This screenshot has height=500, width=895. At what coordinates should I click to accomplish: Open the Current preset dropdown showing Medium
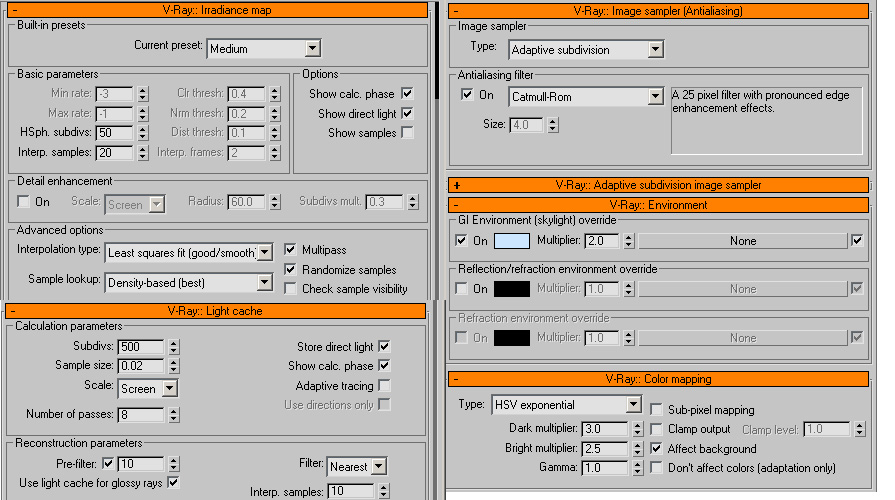tap(264, 49)
